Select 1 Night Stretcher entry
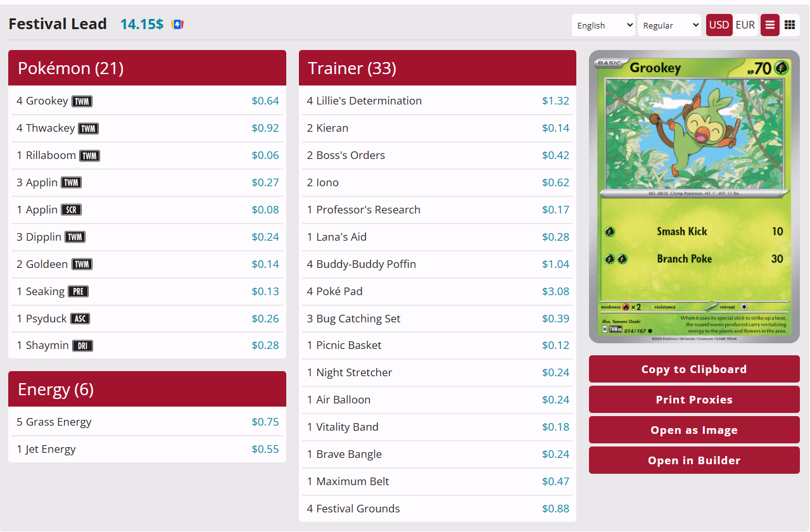 pyautogui.click(x=438, y=372)
